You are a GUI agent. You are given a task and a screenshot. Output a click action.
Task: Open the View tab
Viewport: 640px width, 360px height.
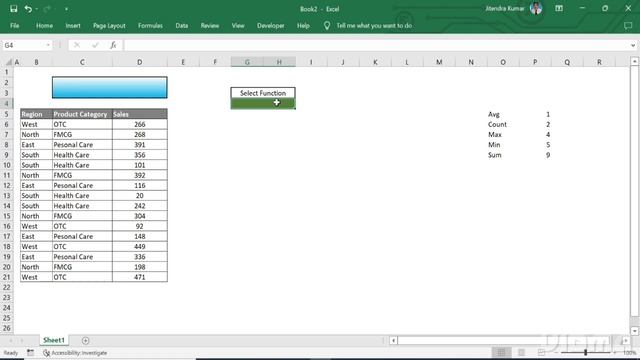pos(238,25)
